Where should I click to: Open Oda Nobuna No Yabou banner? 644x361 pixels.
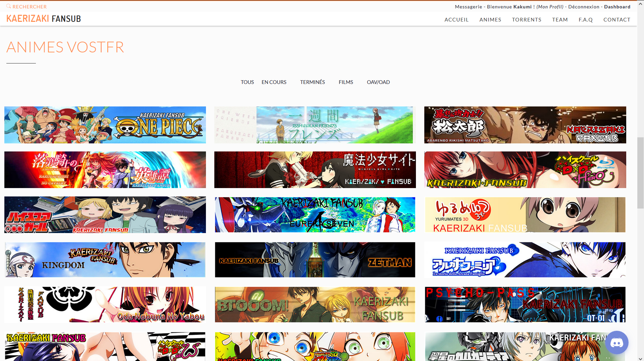[x=105, y=305]
